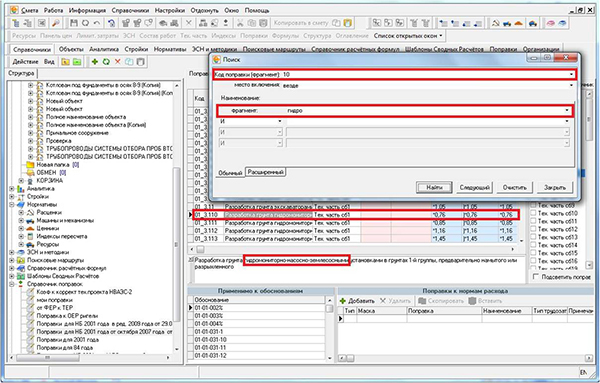Image resolution: width=600 pixels, height=383 pixels.
Task: Expand the Аналитика tree node
Action: tap(12, 189)
